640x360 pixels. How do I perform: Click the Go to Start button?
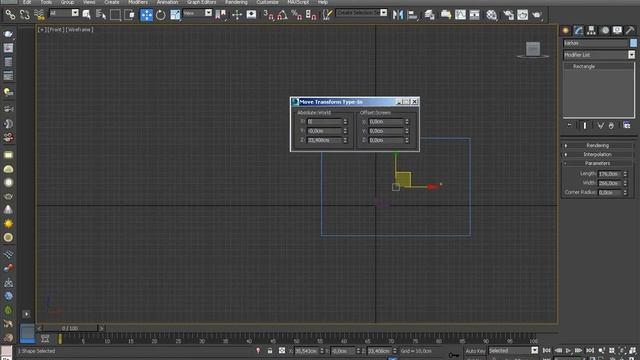click(547, 351)
